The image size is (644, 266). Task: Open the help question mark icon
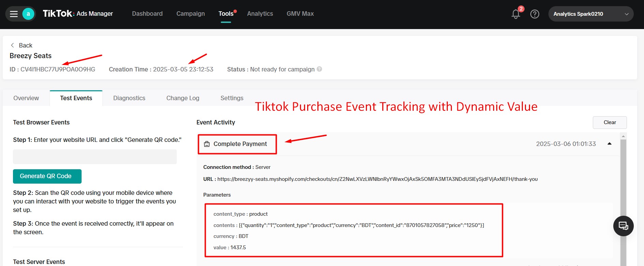point(535,14)
